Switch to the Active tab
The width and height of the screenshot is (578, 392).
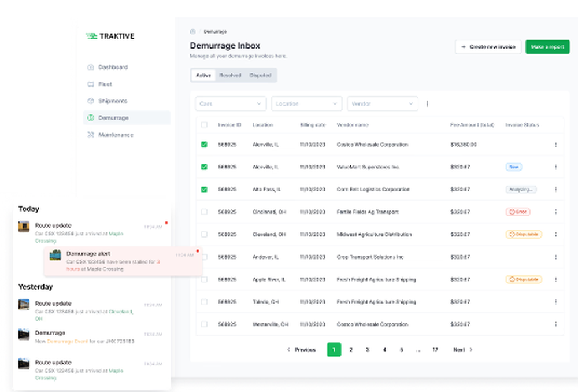tap(203, 75)
